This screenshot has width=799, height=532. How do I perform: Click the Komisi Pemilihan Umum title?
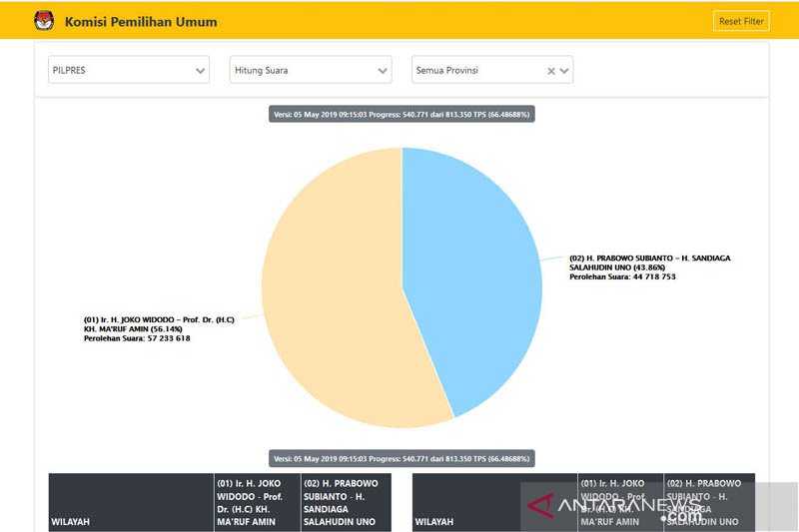141,21
